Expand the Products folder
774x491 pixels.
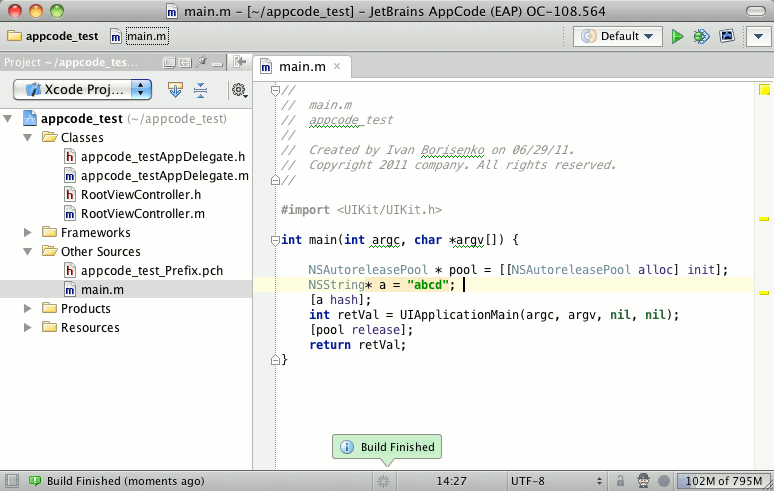28,308
